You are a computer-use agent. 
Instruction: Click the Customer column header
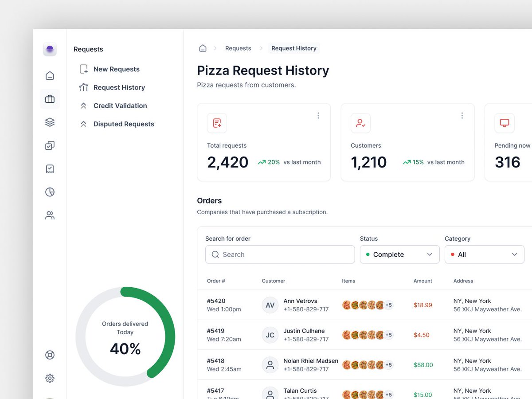tap(274, 281)
